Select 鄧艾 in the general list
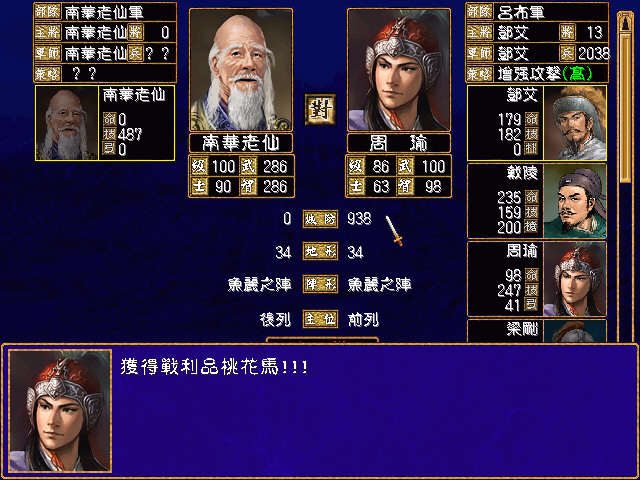Screen dimensions: 640x480 [x=537, y=123]
